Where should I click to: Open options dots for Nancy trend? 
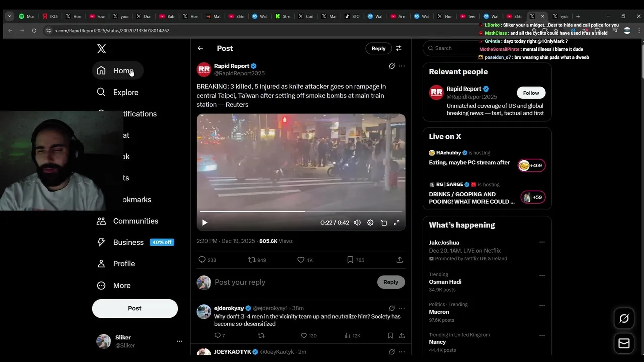coord(542,335)
